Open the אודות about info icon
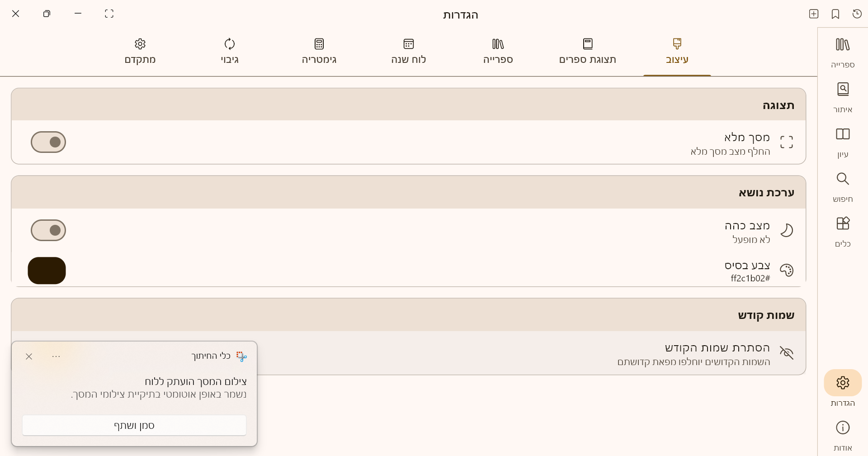Image resolution: width=868 pixels, height=456 pixels. point(842,434)
